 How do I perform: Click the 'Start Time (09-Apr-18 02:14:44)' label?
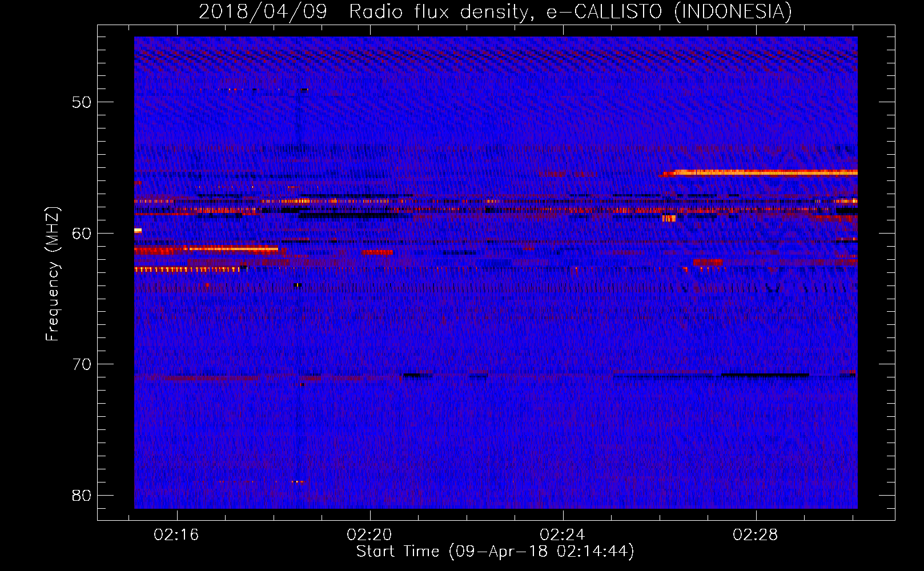click(x=495, y=552)
